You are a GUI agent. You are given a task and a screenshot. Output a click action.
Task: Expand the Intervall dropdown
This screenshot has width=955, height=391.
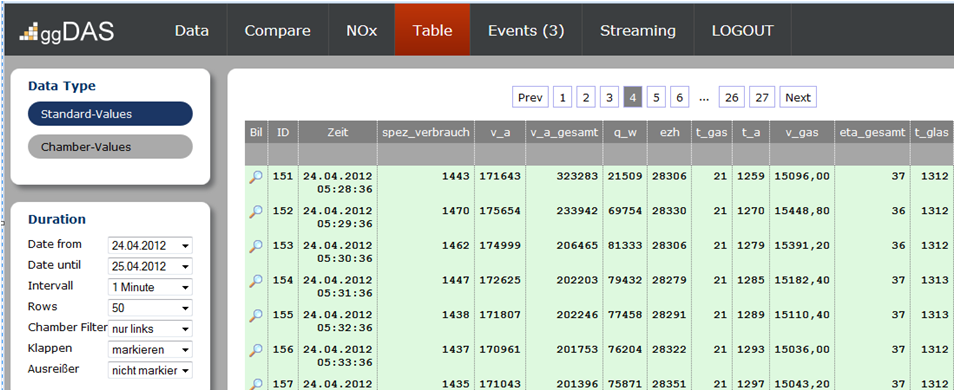coord(150,287)
